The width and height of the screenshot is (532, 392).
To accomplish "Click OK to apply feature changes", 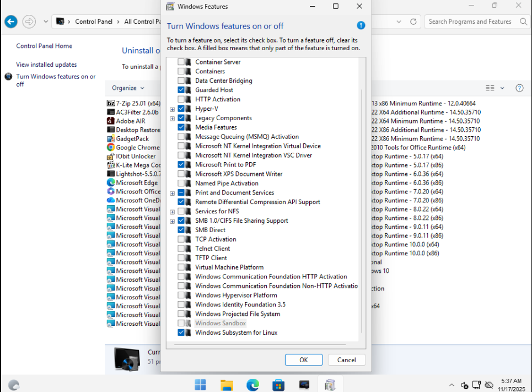I will point(303,360).
